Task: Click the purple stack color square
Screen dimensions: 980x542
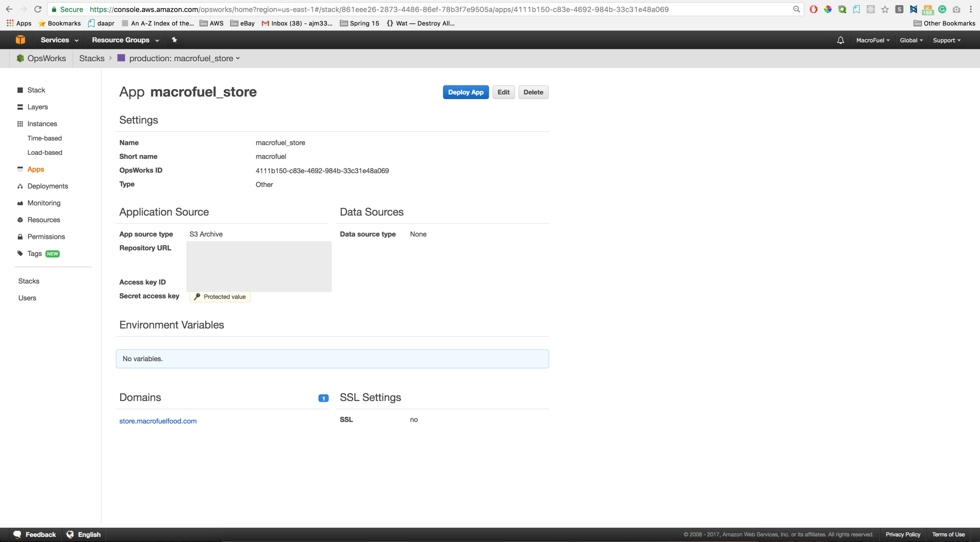Action: [x=121, y=58]
